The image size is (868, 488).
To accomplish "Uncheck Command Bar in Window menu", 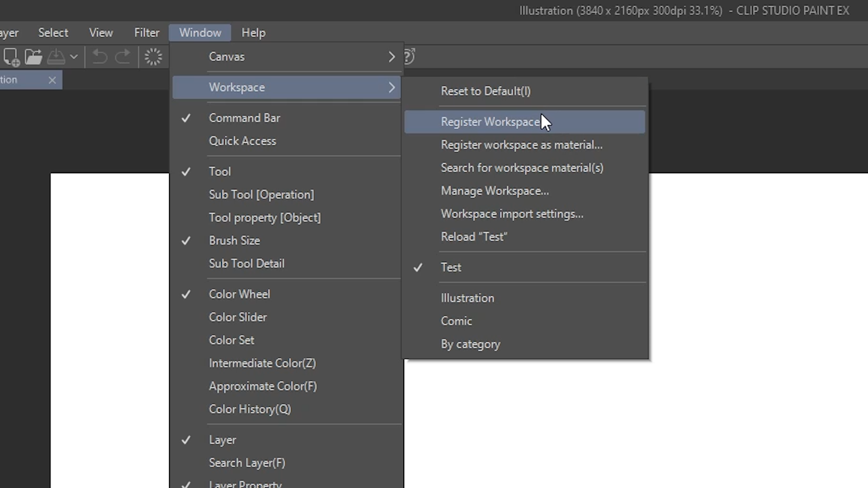I will point(244,118).
